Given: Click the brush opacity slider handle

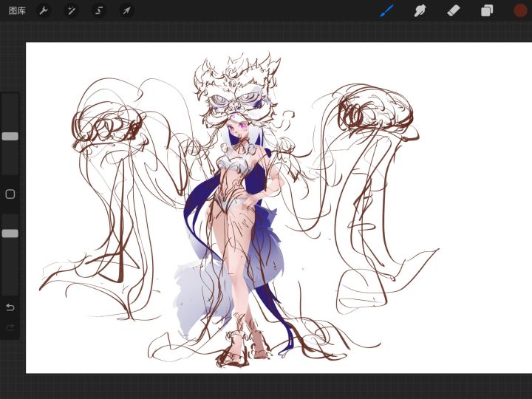Looking at the screenshot, I should click(x=10, y=233).
